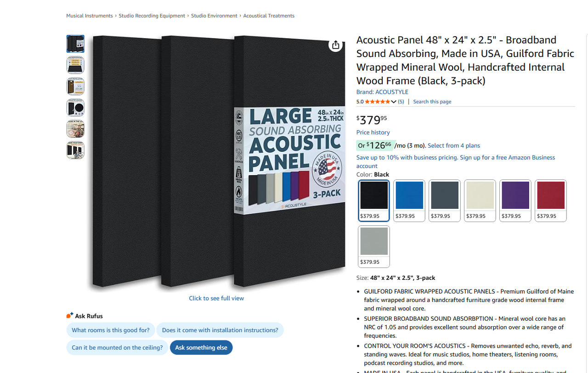Choose the light gray color swatch

coord(374,246)
